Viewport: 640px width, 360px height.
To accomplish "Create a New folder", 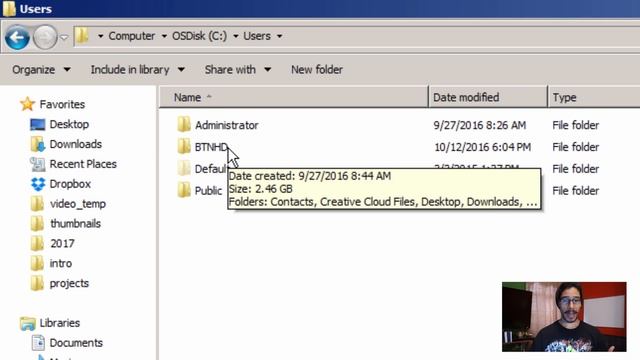I will coord(317,70).
